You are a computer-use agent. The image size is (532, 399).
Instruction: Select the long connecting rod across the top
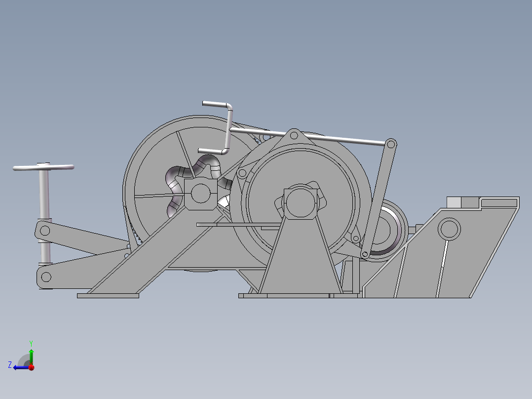307,136
